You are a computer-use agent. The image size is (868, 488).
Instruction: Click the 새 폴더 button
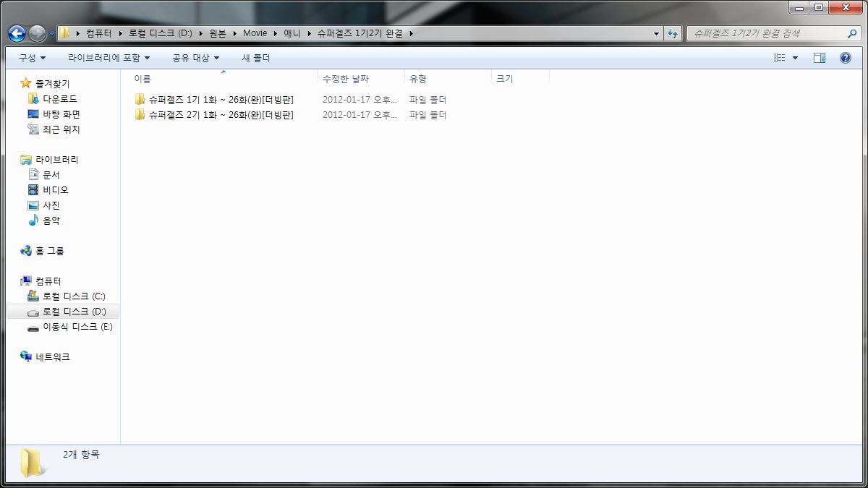pos(255,58)
